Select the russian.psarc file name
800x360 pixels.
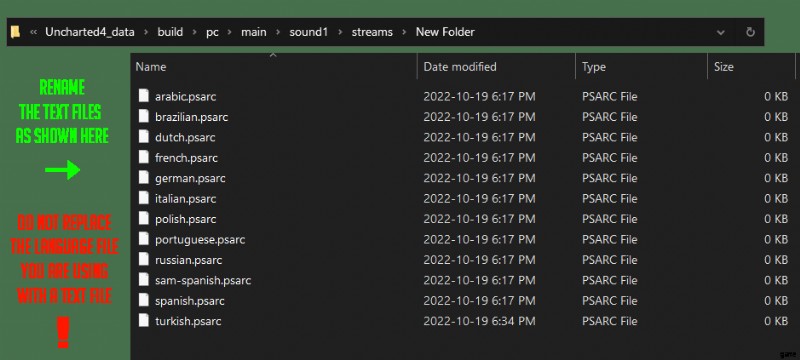pos(189,260)
